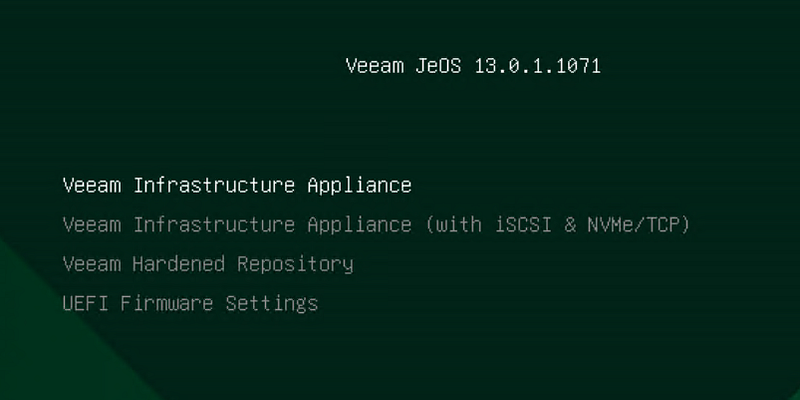Click "Veeam" in the Hardened Repository entry
This screenshot has height=400, width=800.
(x=91, y=264)
